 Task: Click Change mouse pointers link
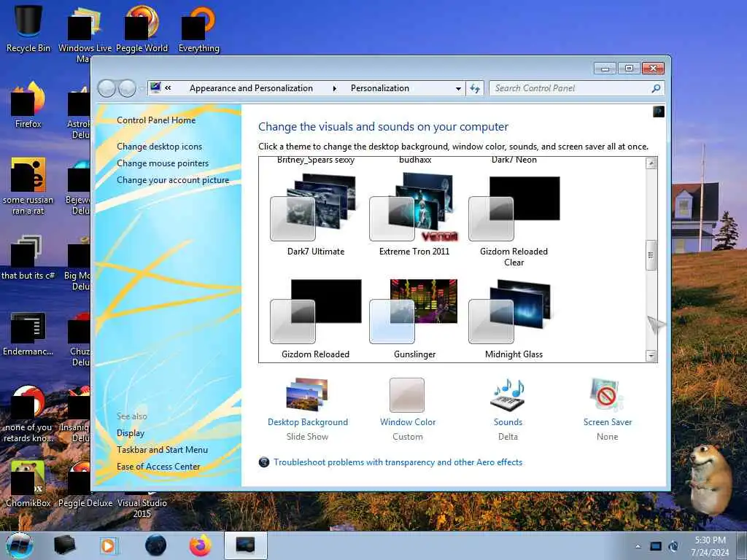[163, 163]
